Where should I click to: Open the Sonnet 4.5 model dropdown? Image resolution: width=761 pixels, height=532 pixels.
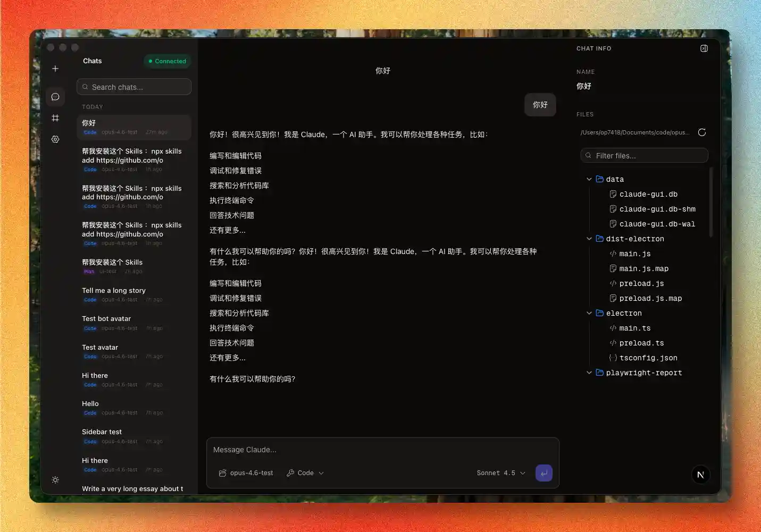(500, 472)
